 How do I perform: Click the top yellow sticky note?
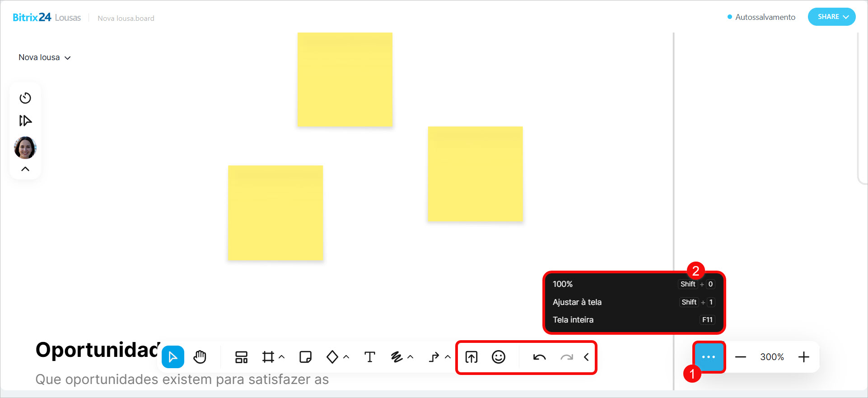point(345,79)
